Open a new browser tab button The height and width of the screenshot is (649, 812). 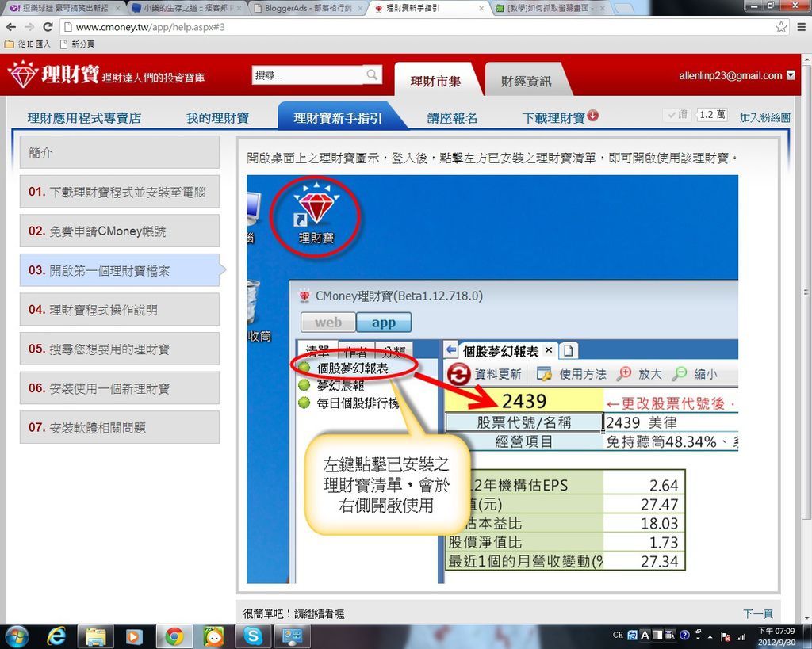tap(624, 8)
